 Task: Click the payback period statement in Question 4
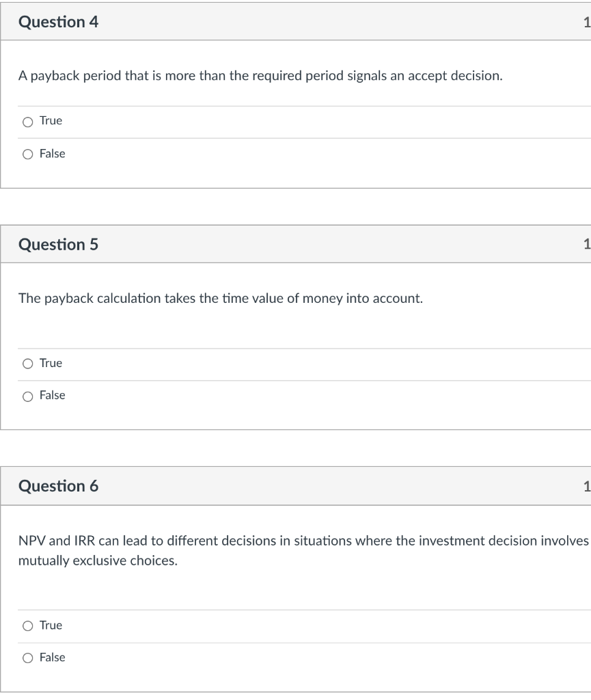coord(261,75)
